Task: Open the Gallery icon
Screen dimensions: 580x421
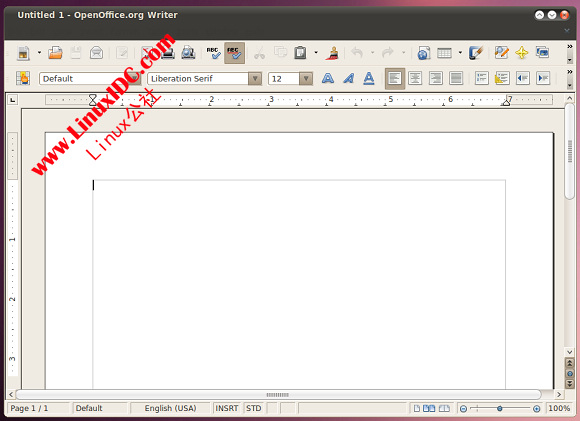Action: [542, 53]
